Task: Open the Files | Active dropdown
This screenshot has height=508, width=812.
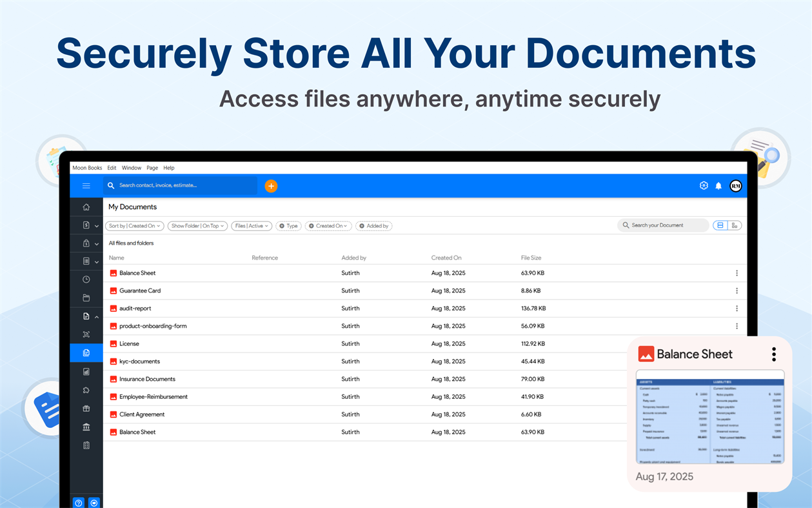Action: pos(252,226)
